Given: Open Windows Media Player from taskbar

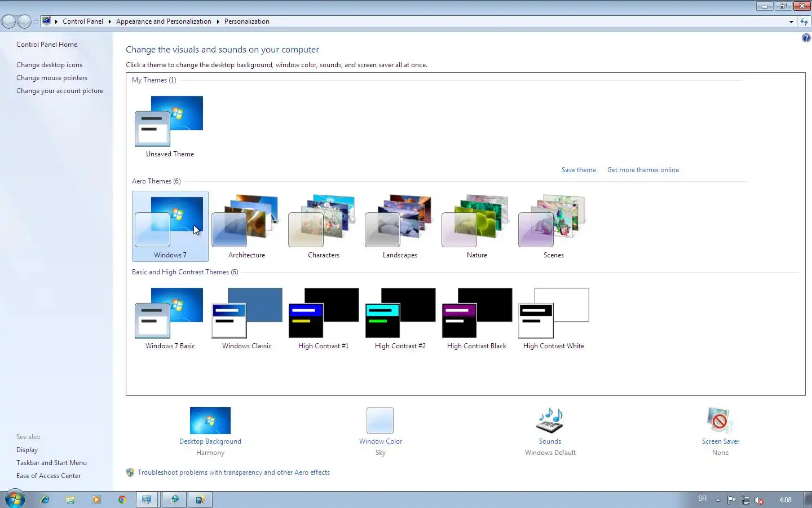Looking at the screenshot, I should tap(96, 500).
